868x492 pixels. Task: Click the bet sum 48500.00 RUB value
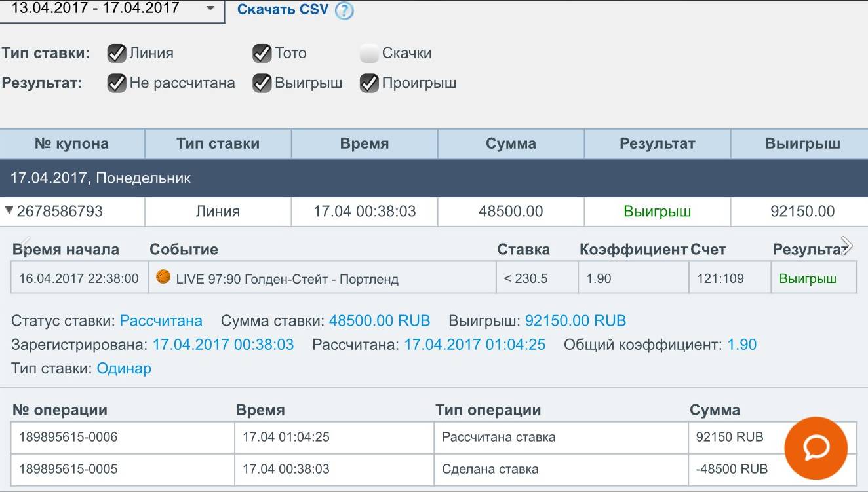point(380,321)
